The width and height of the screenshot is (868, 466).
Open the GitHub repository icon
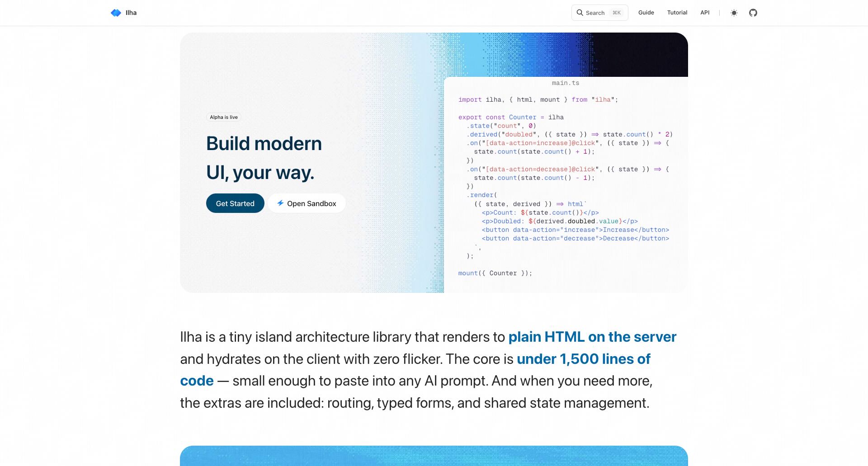tap(753, 13)
